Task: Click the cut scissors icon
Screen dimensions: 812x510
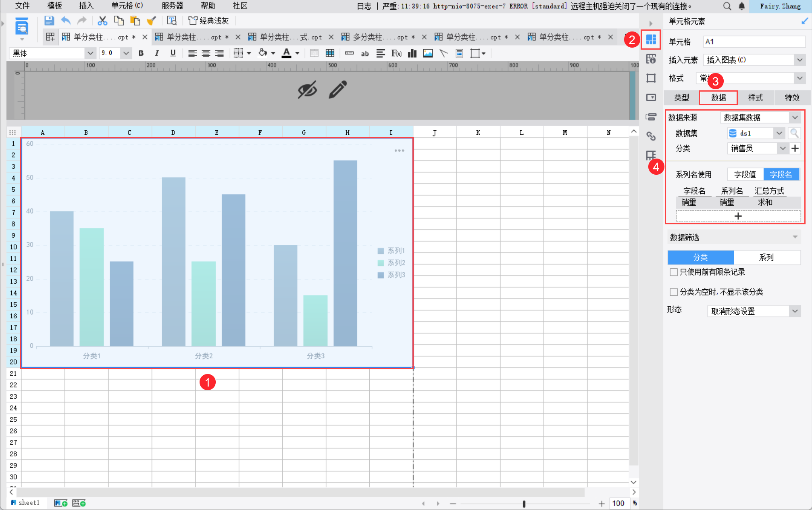Action: click(102, 21)
